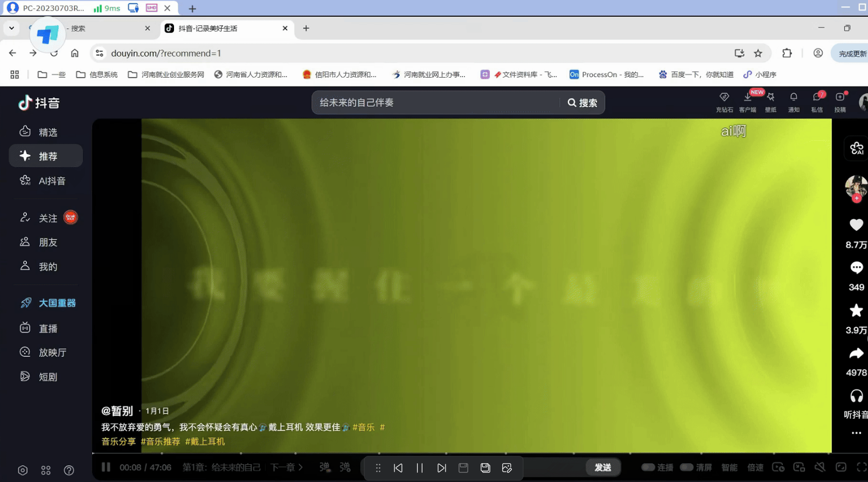This screenshot has height=482, width=868.
Task: Open 直播 live streams
Action: point(46,328)
